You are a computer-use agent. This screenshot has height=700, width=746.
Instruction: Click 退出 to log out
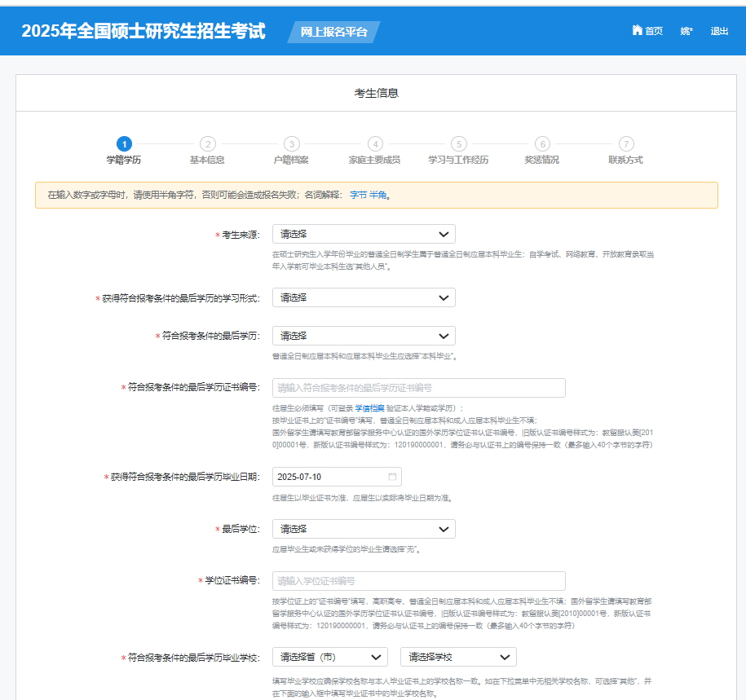pyautogui.click(x=719, y=31)
